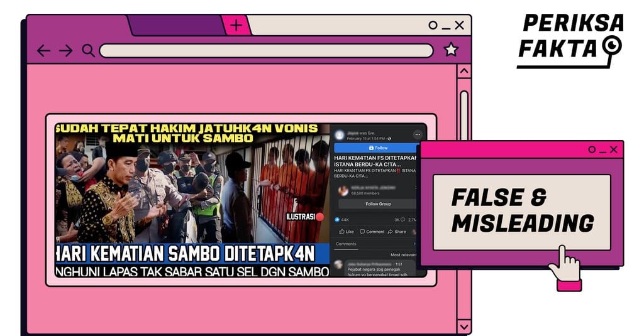Click the bookmark star icon
The image size is (644, 336).
451,50
